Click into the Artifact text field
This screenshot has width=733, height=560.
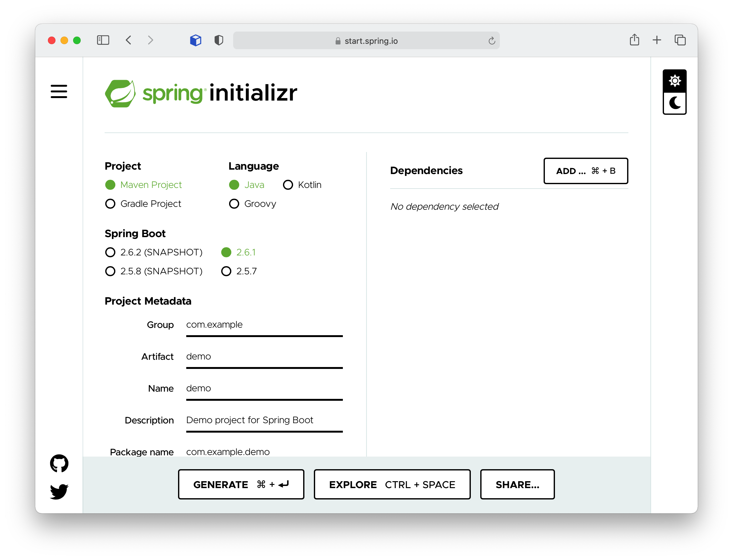coord(264,356)
